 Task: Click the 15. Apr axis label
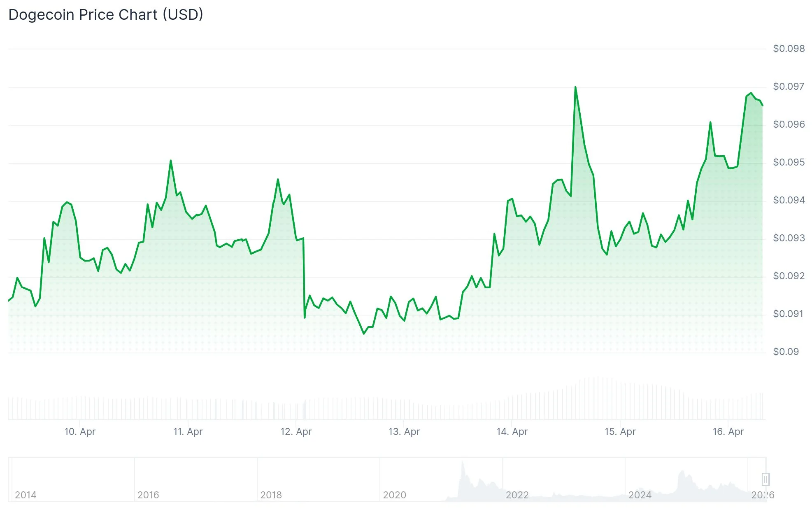click(620, 432)
